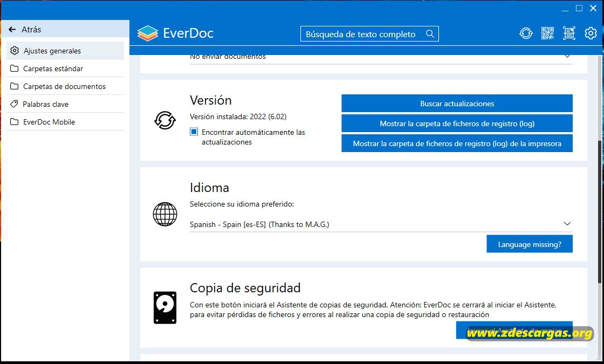The image size is (604, 364).
Task: Click the hard drive icon in Copia de seguridad
Action: [165, 307]
